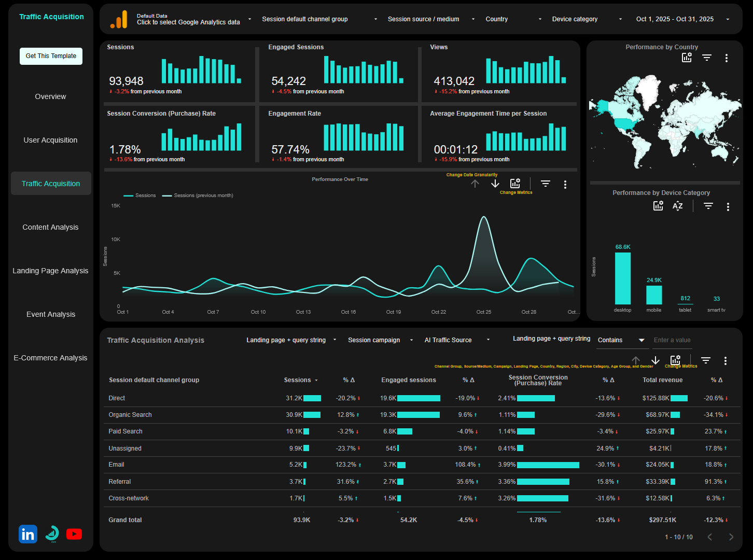This screenshot has height=560, width=753.
Task: Expand the Contains filter condition dropdown
Action: pos(620,340)
